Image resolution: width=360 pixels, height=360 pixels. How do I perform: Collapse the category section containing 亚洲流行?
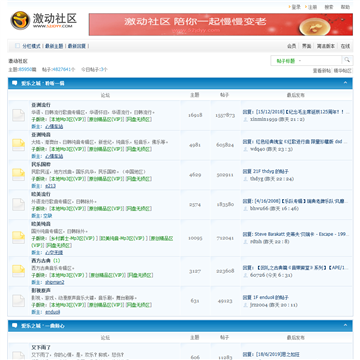tap(345, 83)
